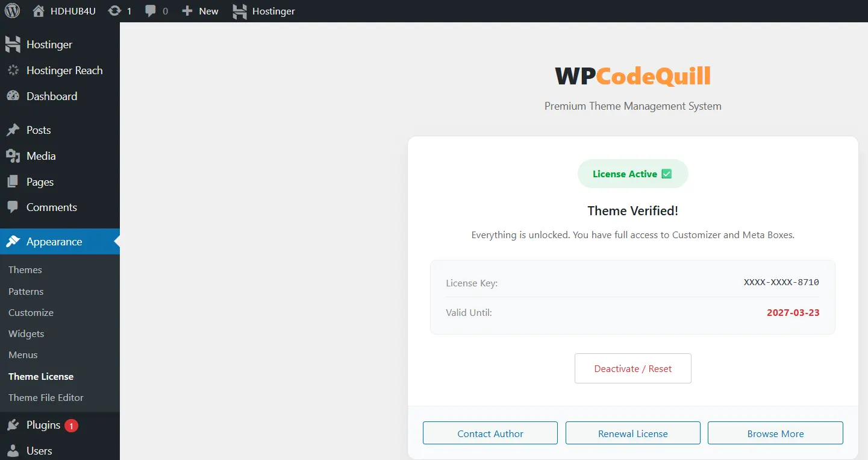Click the Contact Author button
This screenshot has width=868, height=460.
point(490,433)
